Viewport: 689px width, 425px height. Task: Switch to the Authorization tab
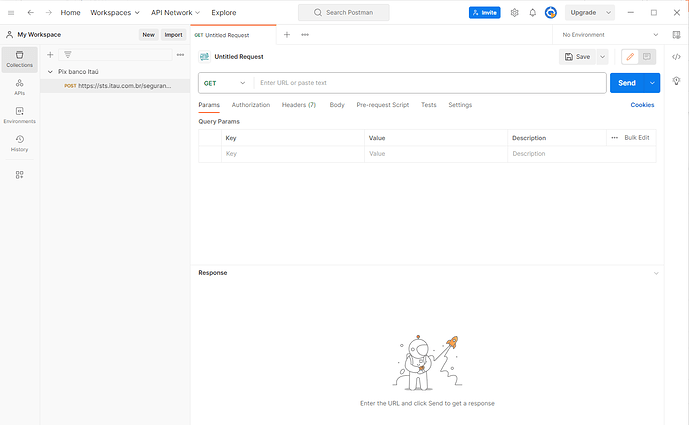(250, 105)
